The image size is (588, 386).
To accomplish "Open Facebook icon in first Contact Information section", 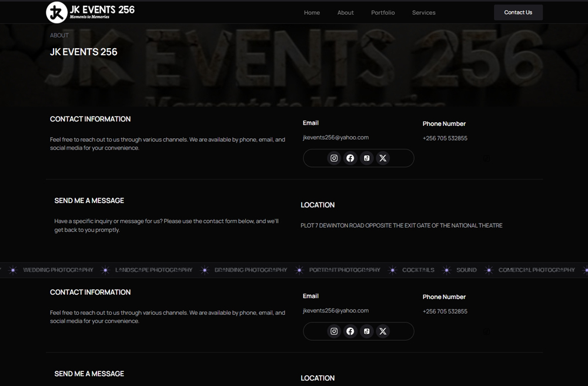I will 350,158.
